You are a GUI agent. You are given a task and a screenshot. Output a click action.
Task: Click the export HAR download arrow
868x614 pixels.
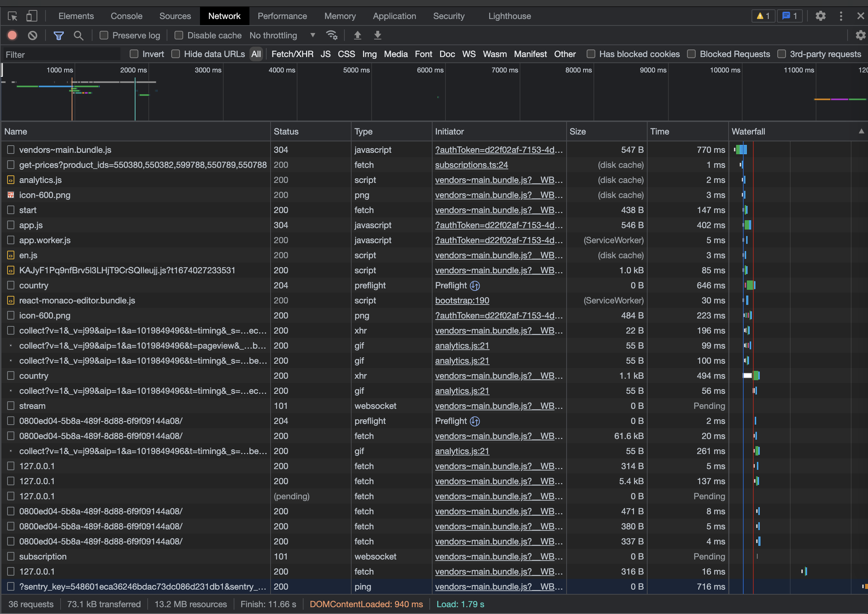pos(377,36)
